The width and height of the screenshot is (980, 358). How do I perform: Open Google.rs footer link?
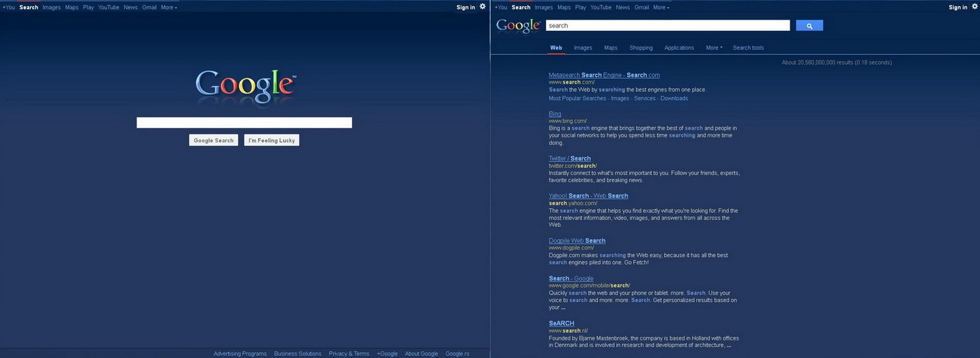[457, 354]
